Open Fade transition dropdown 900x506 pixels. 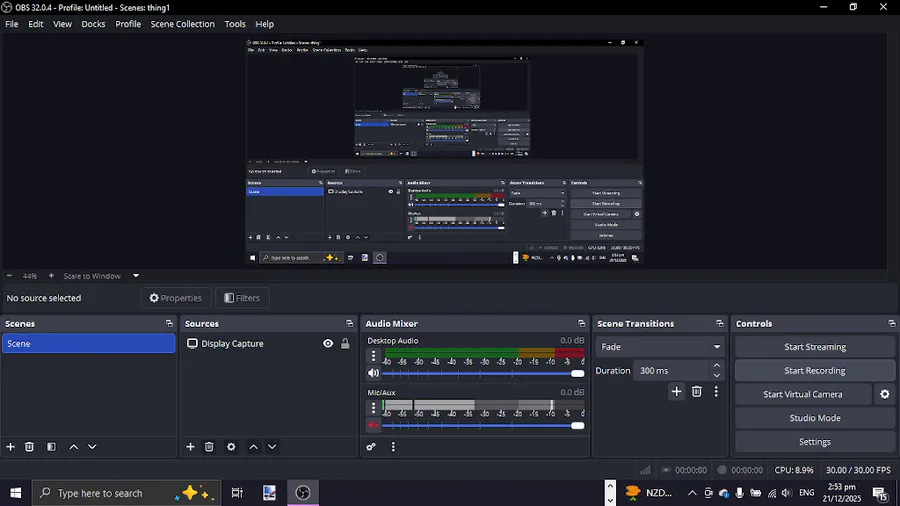[660, 347]
